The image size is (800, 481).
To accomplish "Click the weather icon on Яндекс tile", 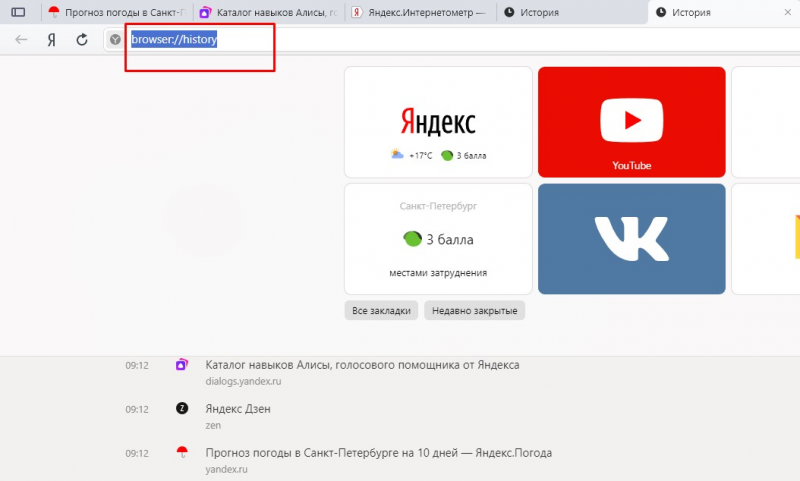I will tap(397, 154).
